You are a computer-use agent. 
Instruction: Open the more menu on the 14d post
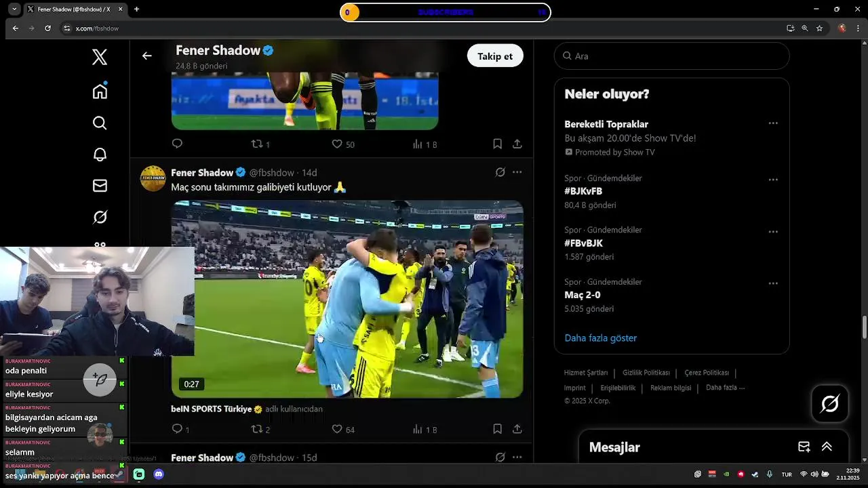517,172
